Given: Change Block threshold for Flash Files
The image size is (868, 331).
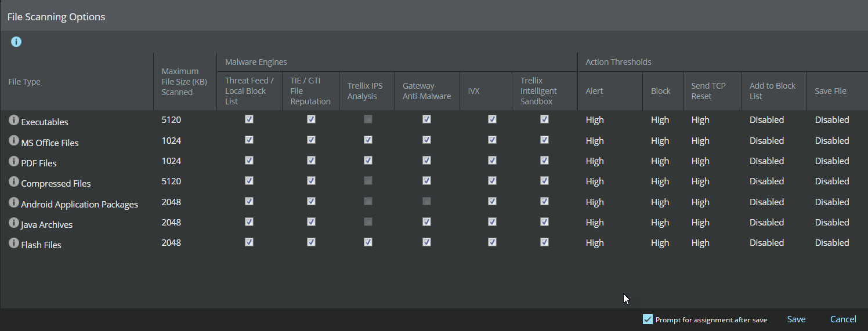Looking at the screenshot, I should pos(660,243).
